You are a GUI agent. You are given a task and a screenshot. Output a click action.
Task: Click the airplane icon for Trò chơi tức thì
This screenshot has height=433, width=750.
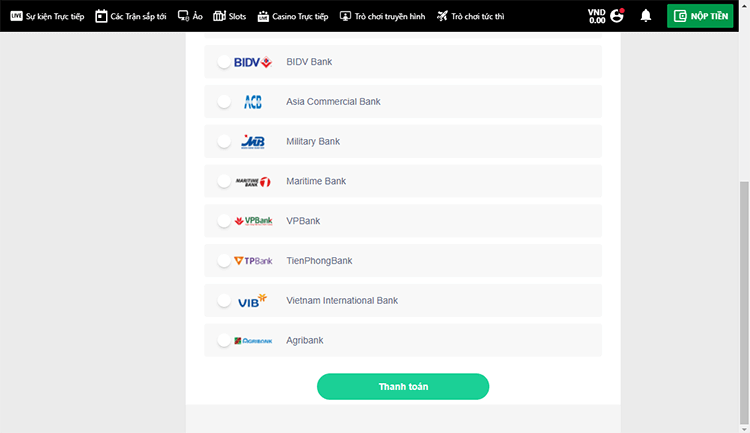(442, 16)
